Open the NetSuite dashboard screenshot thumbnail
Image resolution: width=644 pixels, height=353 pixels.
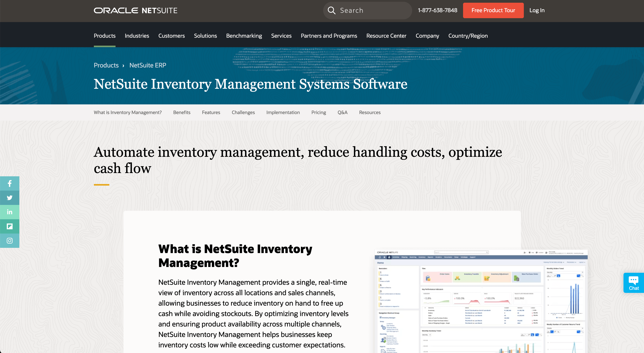click(x=481, y=301)
